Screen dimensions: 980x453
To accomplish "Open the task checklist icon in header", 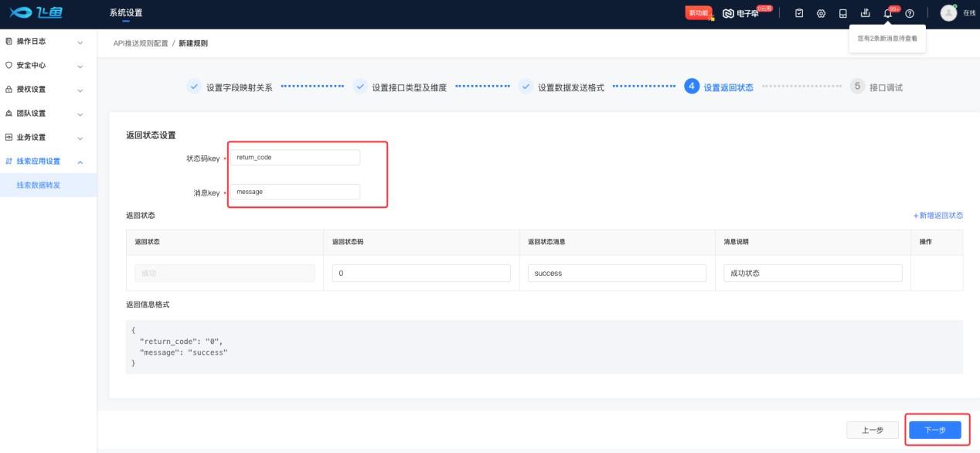I will [x=800, y=13].
